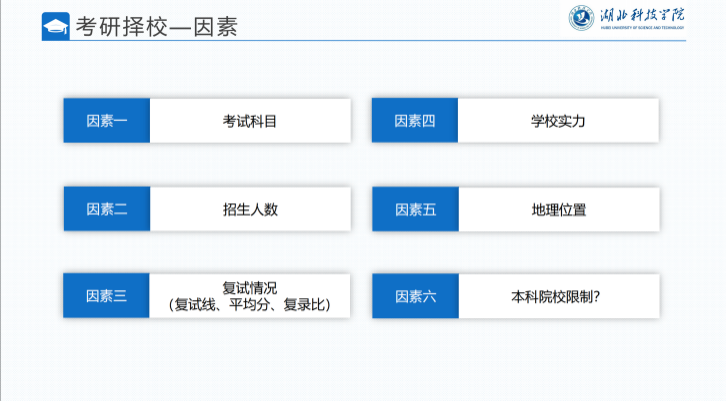
Task: Click the 学校实力 text box
Action: coord(558,120)
